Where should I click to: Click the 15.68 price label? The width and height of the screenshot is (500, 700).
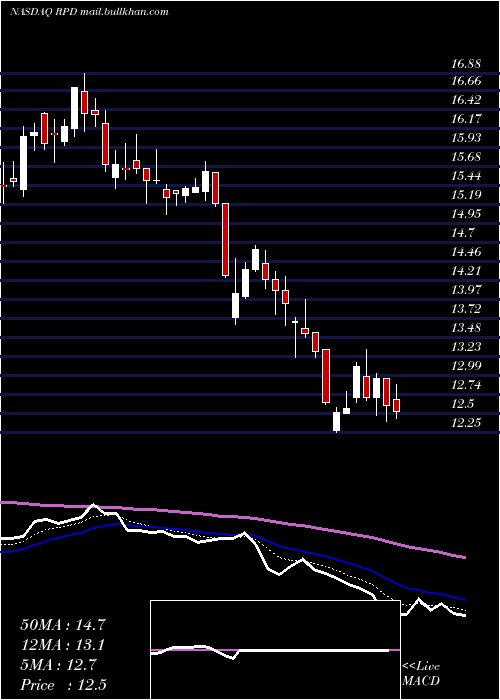(x=466, y=157)
